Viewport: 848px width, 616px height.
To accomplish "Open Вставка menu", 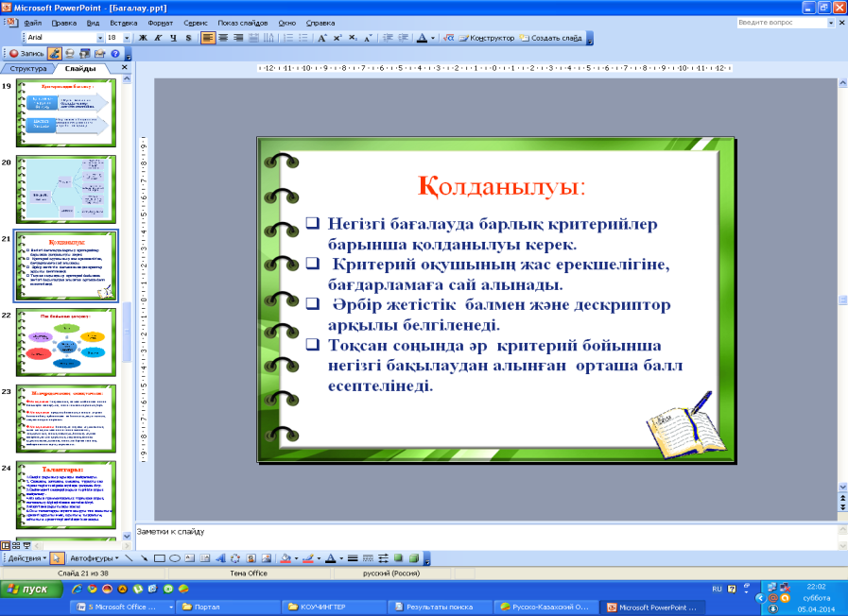I will click(123, 24).
